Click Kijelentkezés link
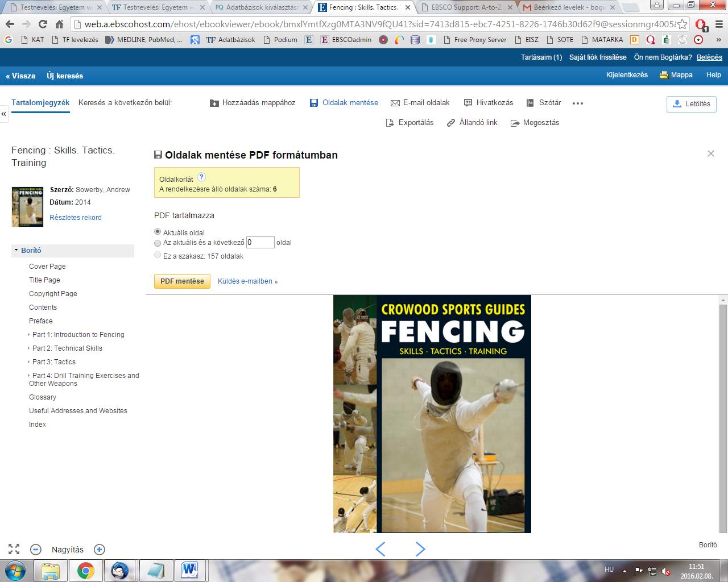Screen dimensions: 728x582 pyautogui.click(x=627, y=75)
